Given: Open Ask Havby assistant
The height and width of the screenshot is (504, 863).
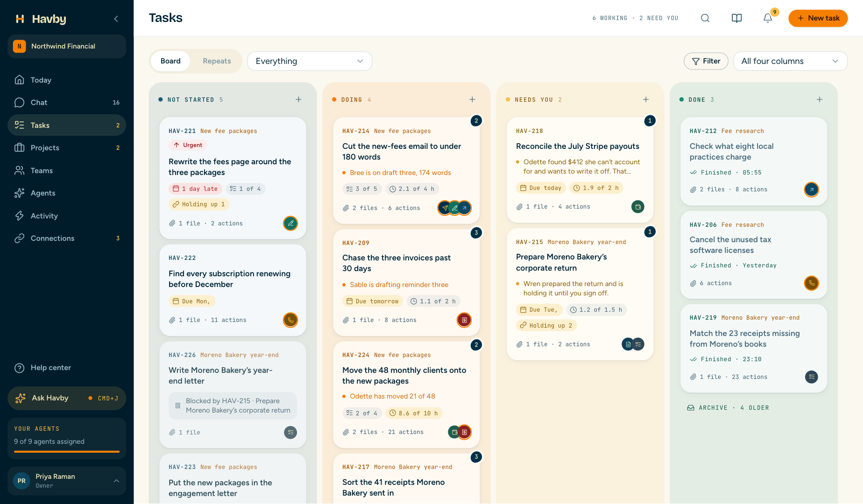Looking at the screenshot, I should (x=67, y=398).
